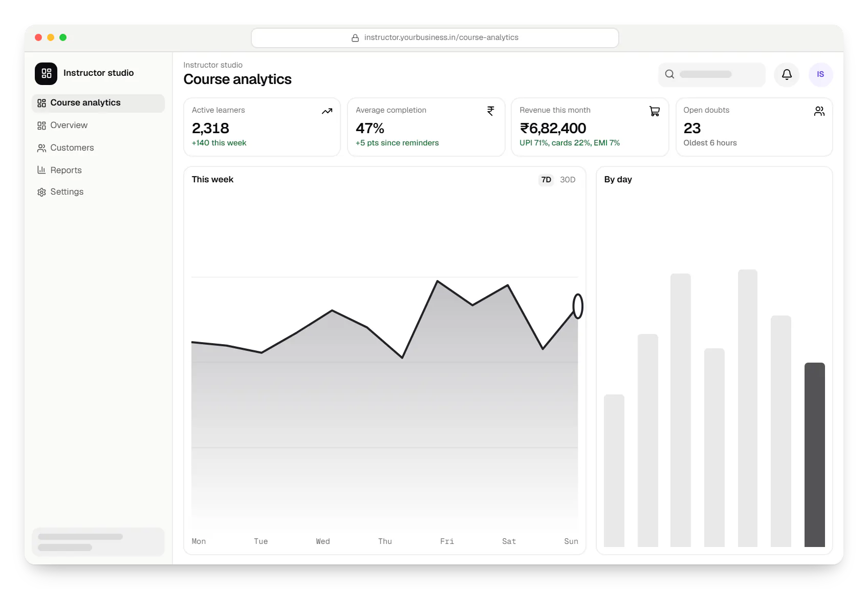Open Reports in the sidebar
Image resolution: width=868 pixels, height=589 pixels.
tap(98, 170)
